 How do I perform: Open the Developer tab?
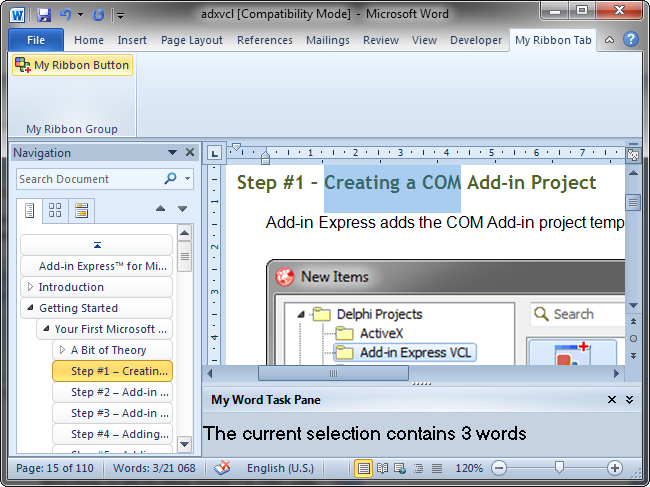pos(476,40)
